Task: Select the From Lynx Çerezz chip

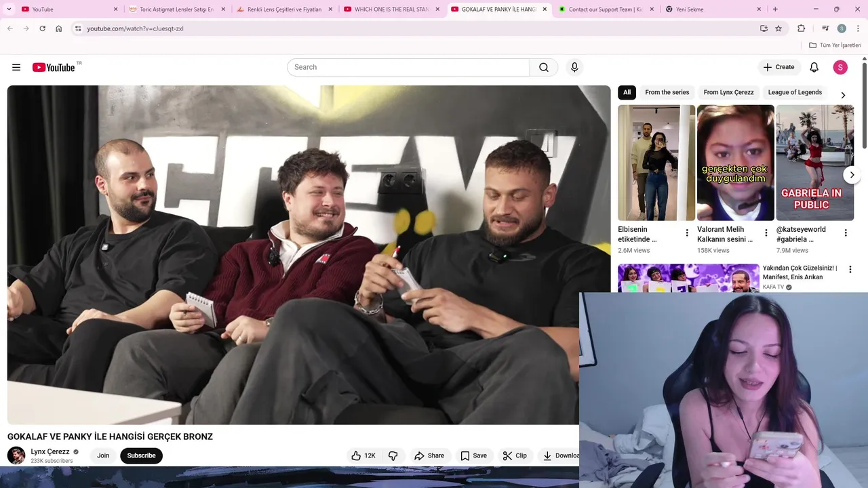Action: click(x=728, y=92)
